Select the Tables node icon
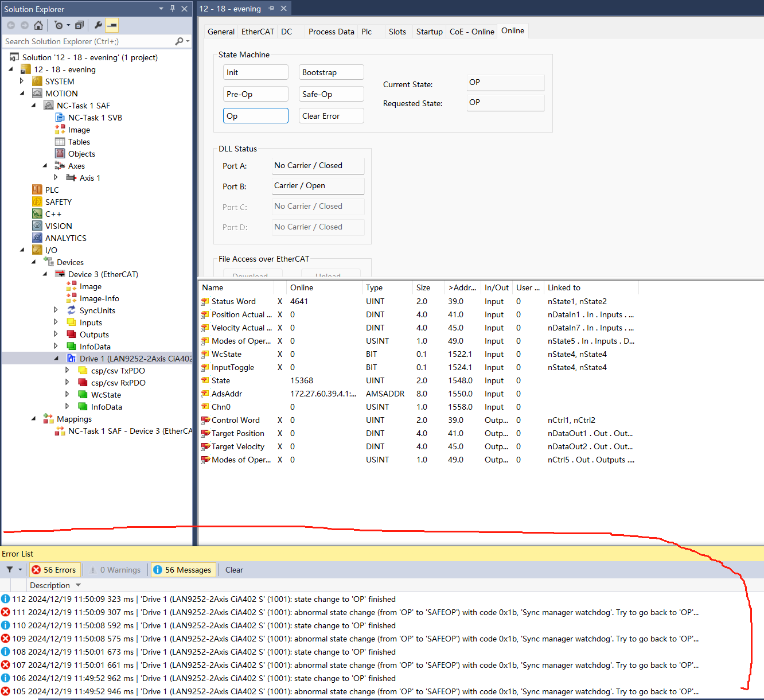The width and height of the screenshot is (764, 700). [x=60, y=142]
